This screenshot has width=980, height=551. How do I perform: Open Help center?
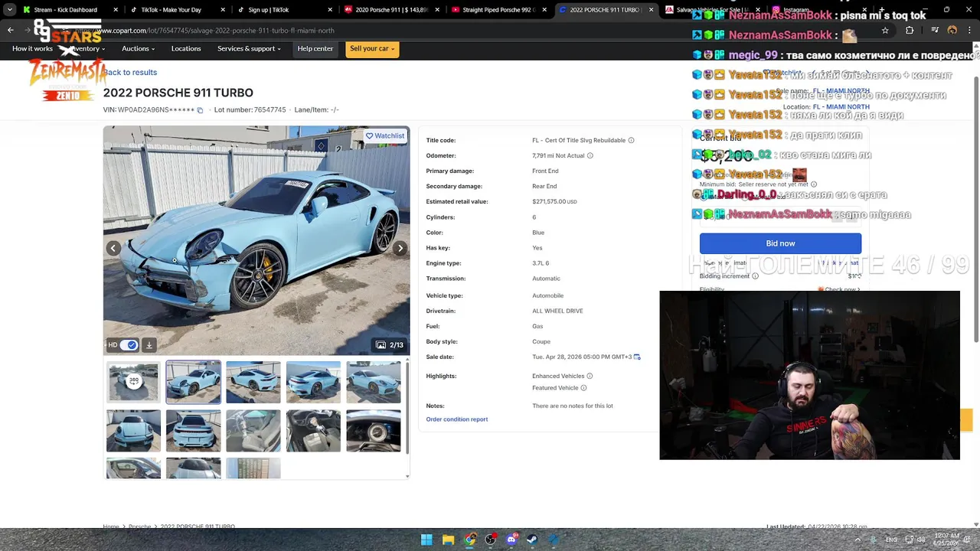(315, 49)
